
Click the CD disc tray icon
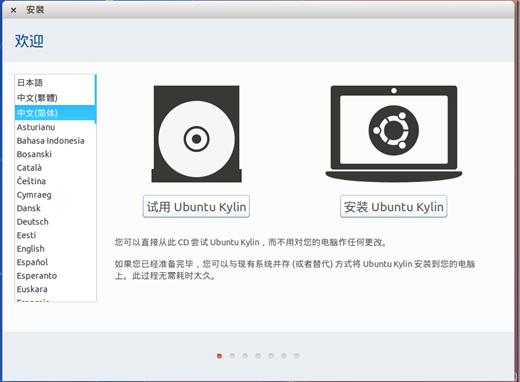point(196,134)
